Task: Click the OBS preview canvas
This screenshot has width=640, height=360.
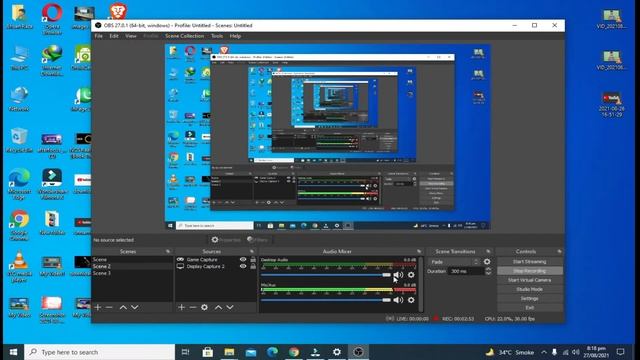Action: tap(328, 137)
